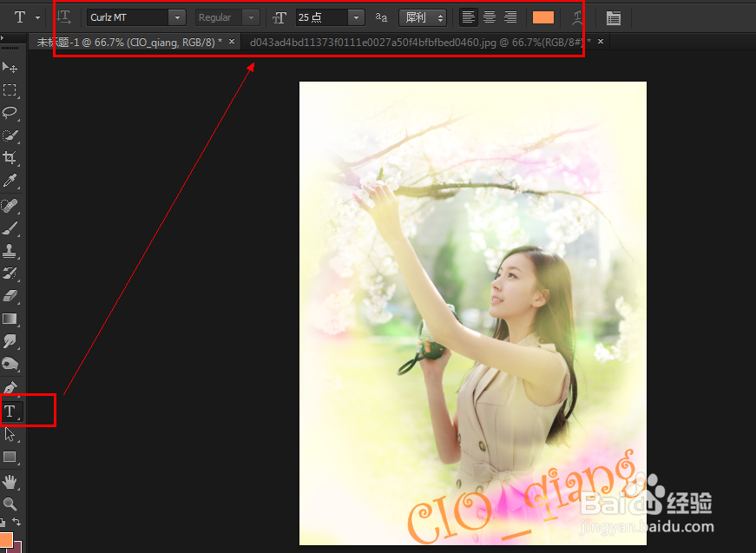Open the orange text color swatch
The image size is (756, 553).
point(542,18)
